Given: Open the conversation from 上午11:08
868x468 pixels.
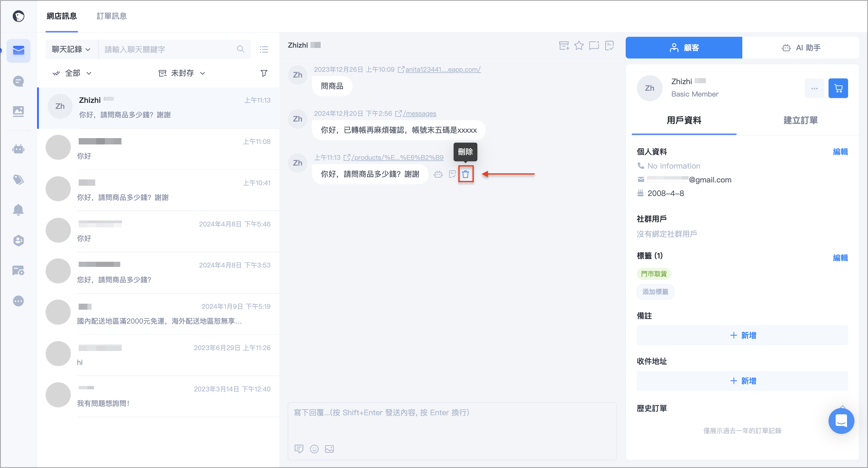Looking at the screenshot, I should pyautogui.click(x=158, y=149).
